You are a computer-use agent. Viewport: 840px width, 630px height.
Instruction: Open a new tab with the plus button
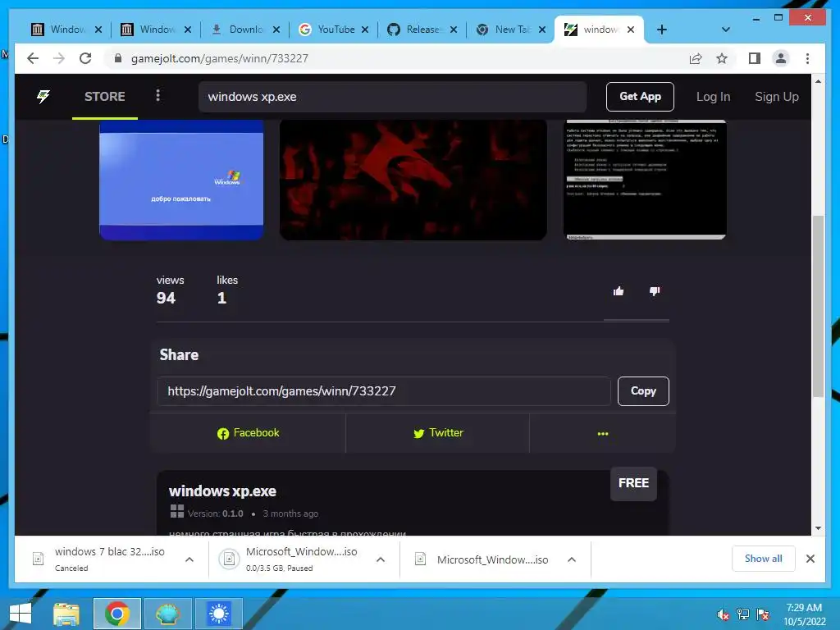(x=662, y=30)
